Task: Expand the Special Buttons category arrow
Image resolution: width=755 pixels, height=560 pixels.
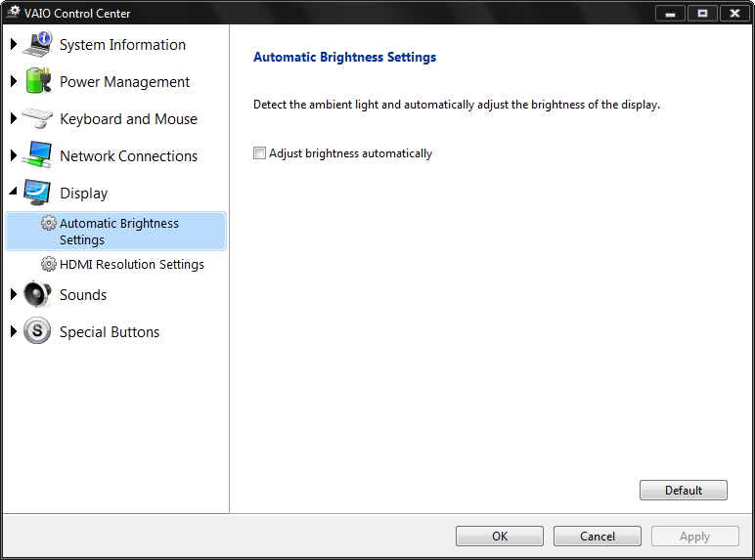Action: tap(14, 331)
